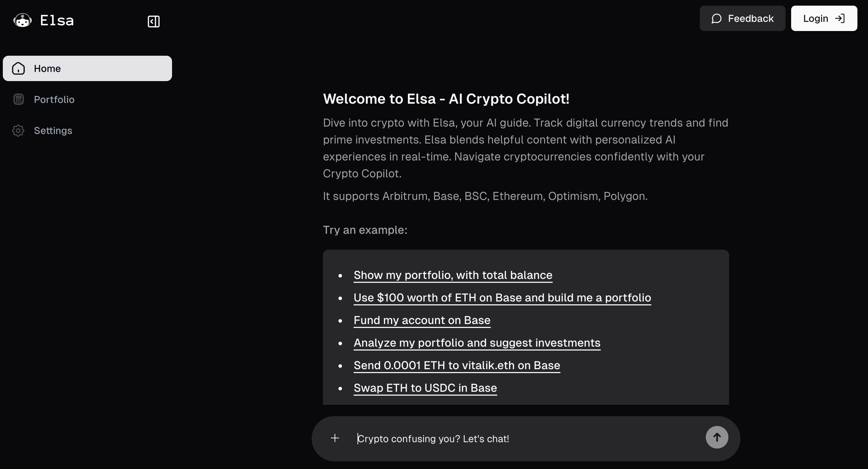
Task: Click the Home house icon
Action: click(18, 68)
